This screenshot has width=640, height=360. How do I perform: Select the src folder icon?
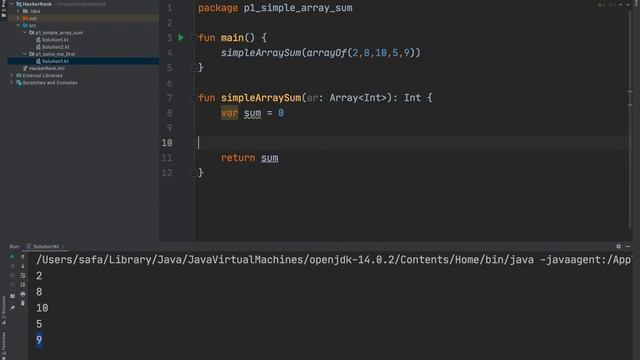click(x=25, y=25)
